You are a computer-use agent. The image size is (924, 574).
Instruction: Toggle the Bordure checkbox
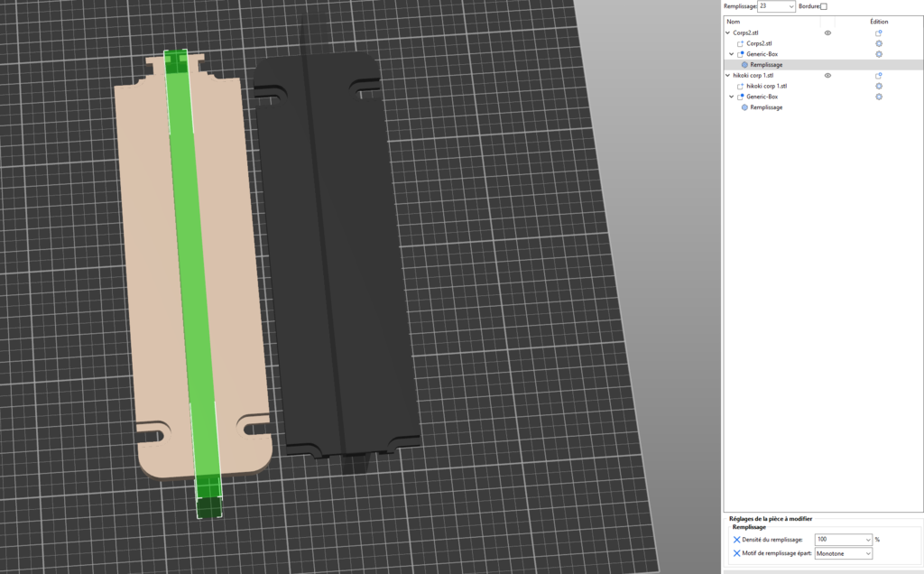pos(823,7)
